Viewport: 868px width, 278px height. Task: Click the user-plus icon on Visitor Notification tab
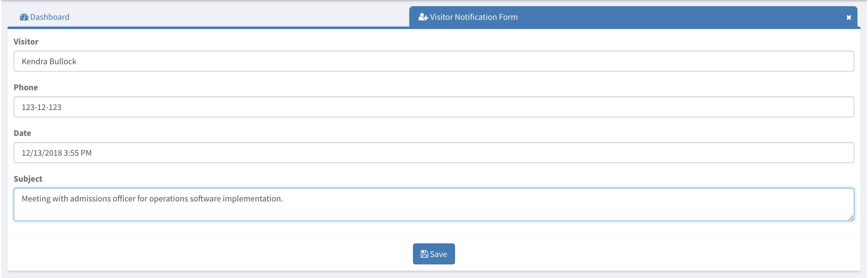(423, 17)
